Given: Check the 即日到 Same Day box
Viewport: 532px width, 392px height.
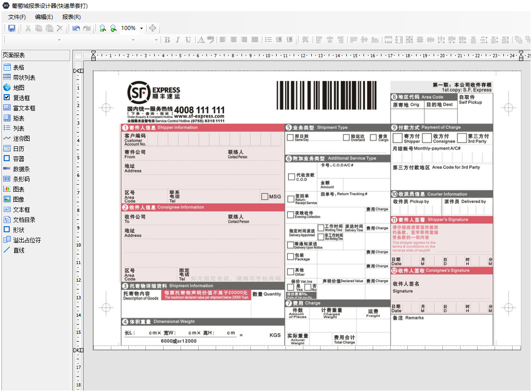Looking at the screenshot, I should coord(290,137).
